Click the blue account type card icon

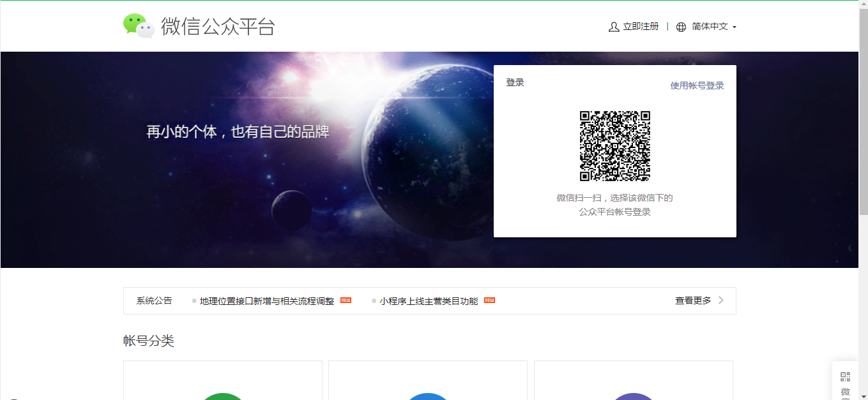pos(428,397)
